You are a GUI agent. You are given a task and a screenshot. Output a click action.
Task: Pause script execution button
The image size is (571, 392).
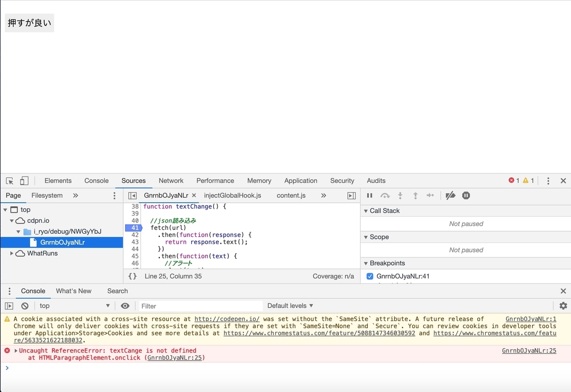(x=370, y=196)
